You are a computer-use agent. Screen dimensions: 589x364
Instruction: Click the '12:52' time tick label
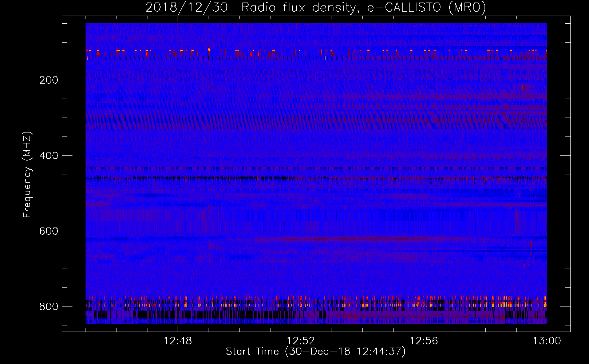click(301, 341)
